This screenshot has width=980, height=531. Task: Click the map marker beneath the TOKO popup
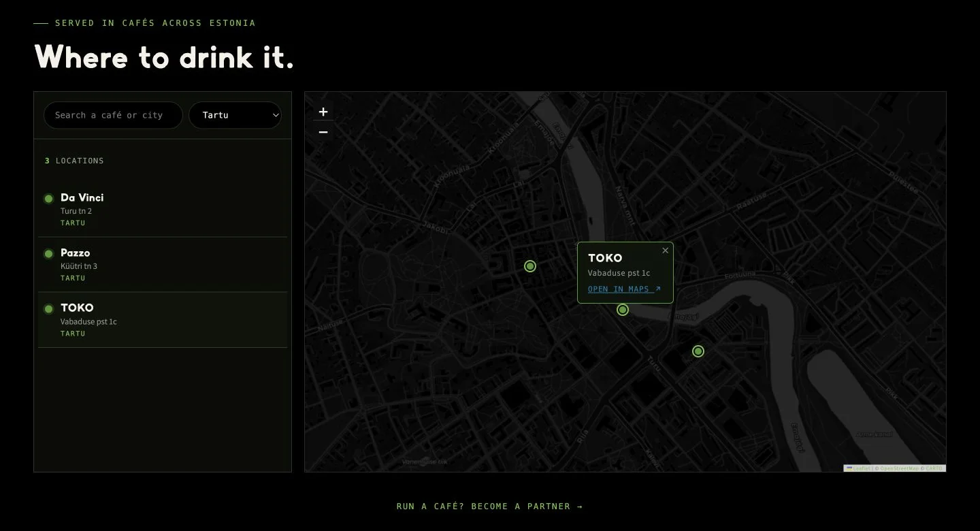tap(623, 310)
